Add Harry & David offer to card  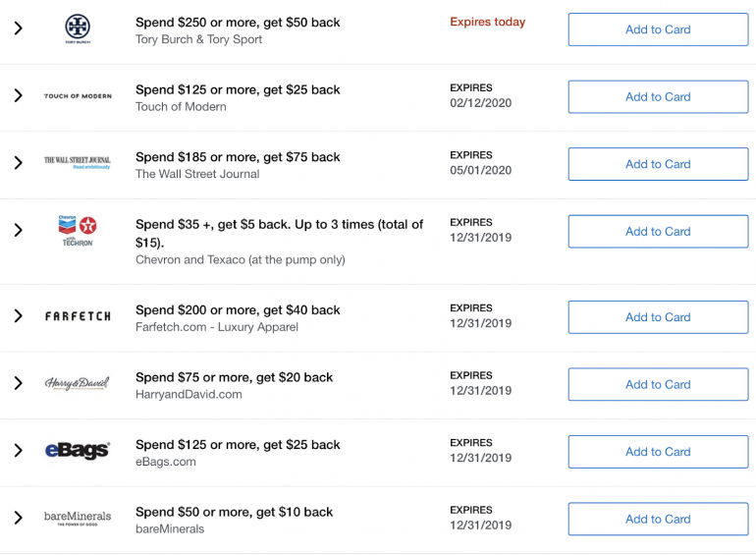click(658, 384)
